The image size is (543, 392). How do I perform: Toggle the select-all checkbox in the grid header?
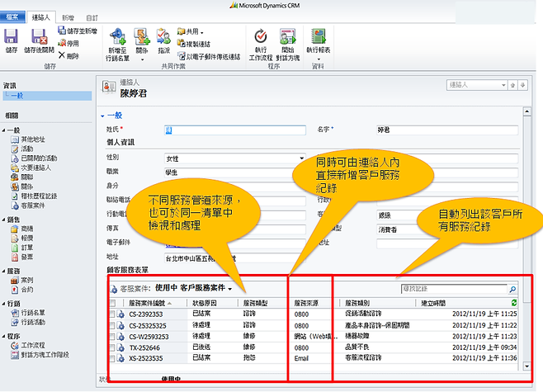pyautogui.click(x=112, y=304)
